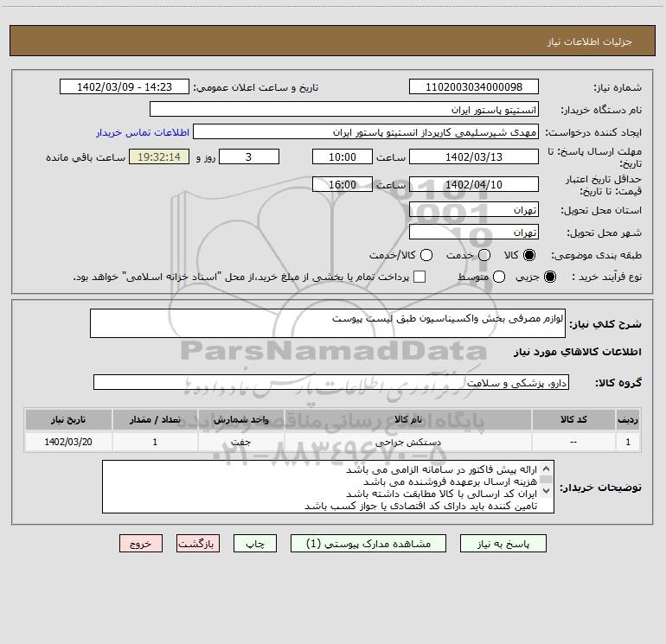Click the دستکش جراحی item name cell
Viewport: 666px width, 644px height.
pyautogui.click(x=407, y=442)
